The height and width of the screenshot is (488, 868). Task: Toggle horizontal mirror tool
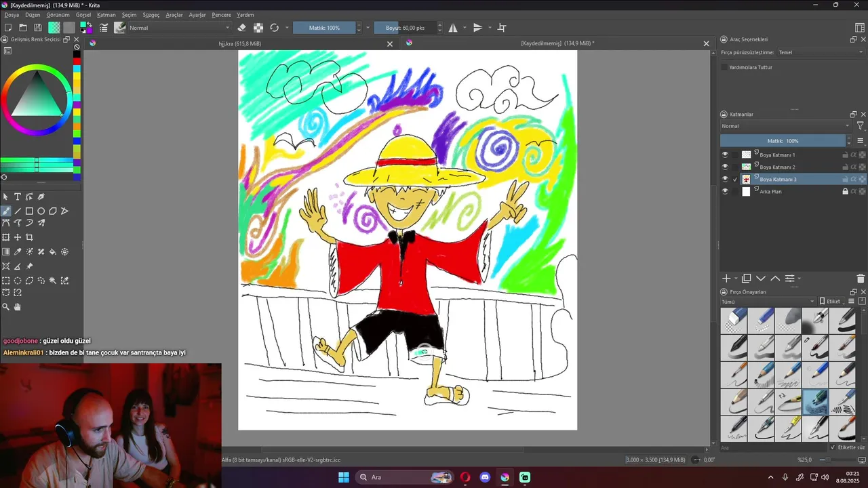tap(453, 28)
